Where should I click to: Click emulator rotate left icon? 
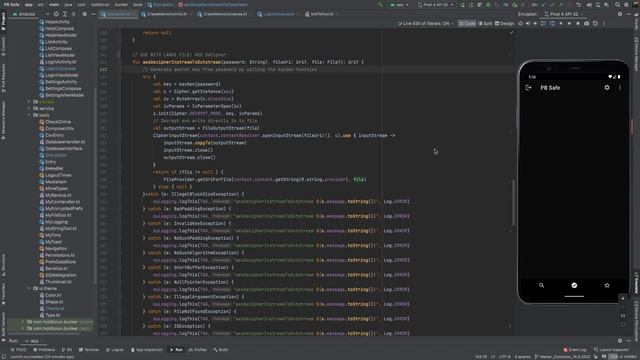point(543,24)
